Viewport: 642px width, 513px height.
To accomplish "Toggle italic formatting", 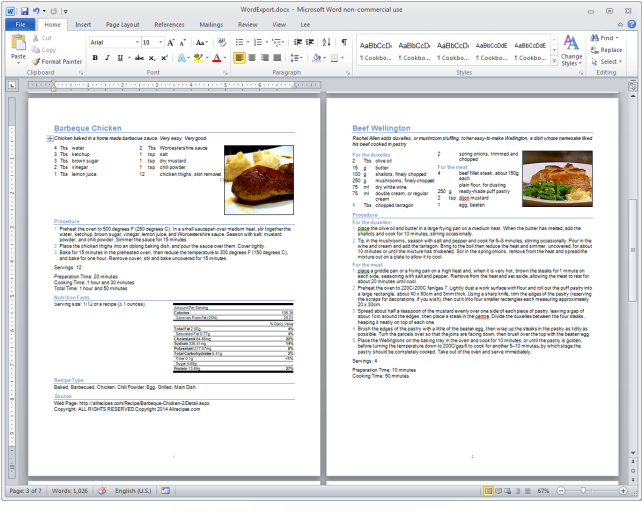I will [x=107, y=58].
